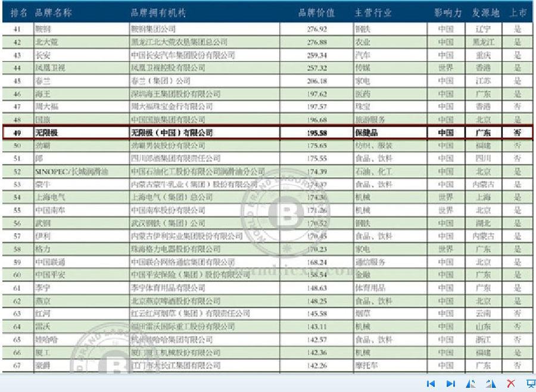
Task: Select the owner cell 珠海格力电器股份有限公司
Action: point(175,249)
